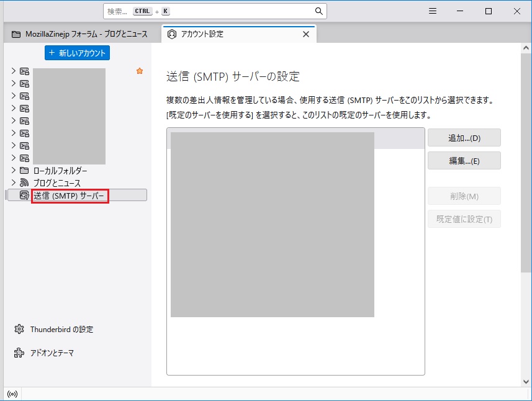
Task: Click the Thunderbird settings gear icon
Action: coord(19,329)
